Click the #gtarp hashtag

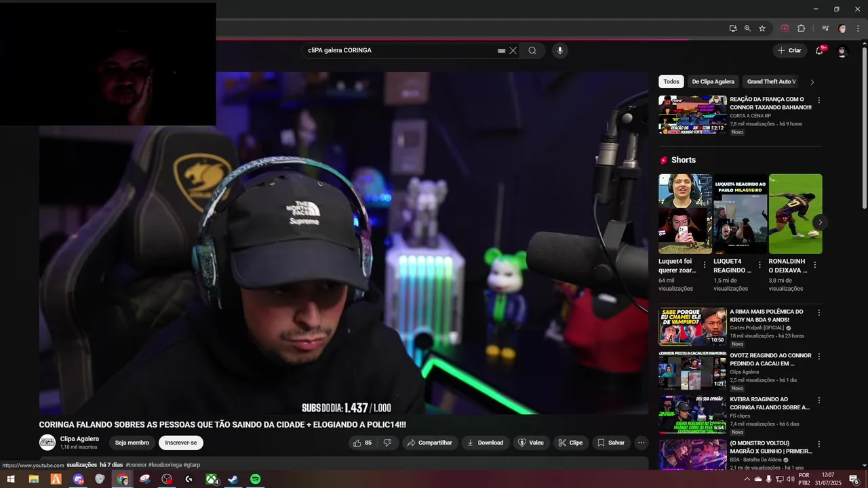pyautogui.click(x=192, y=465)
